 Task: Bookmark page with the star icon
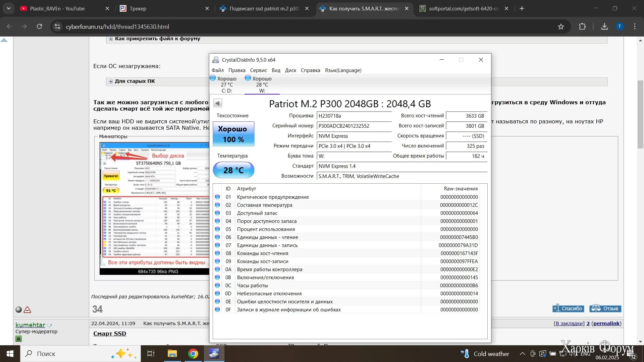(x=561, y=26)
